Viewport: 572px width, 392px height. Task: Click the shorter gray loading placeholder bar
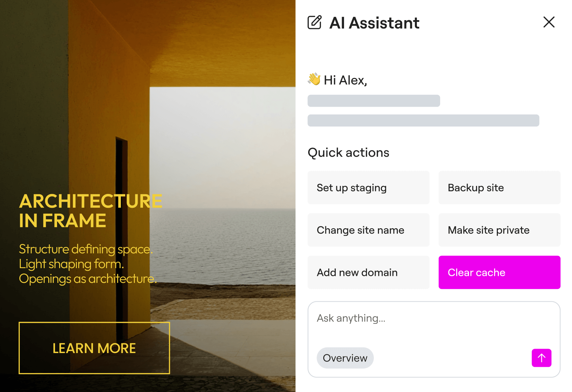[x=374, y=101]
